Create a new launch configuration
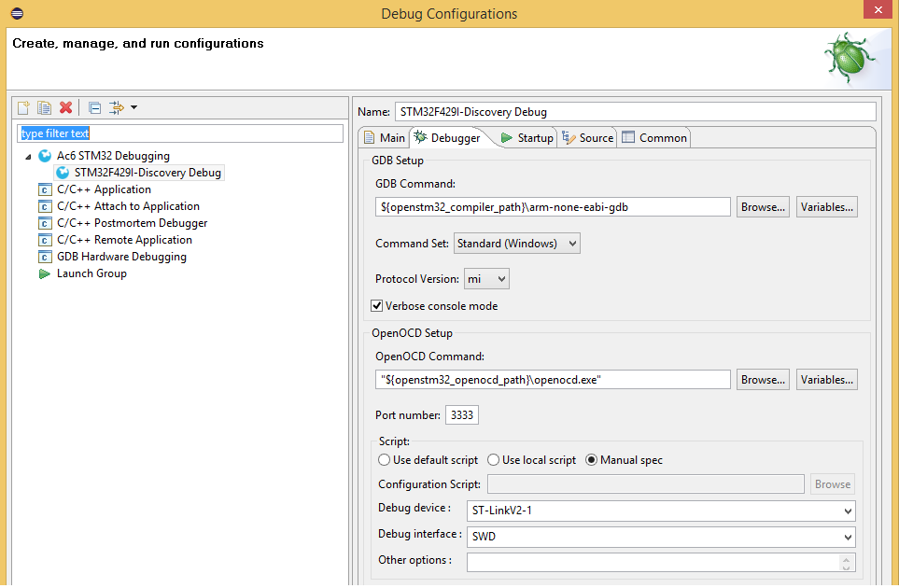 pyautogui.click(x=23, y=107)
